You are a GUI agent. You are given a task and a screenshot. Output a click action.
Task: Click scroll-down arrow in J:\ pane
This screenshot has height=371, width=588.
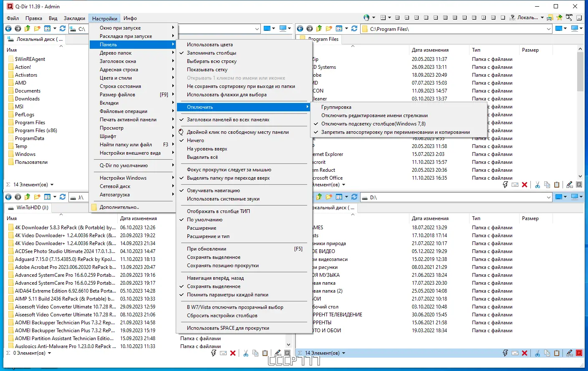pos(288,345)
